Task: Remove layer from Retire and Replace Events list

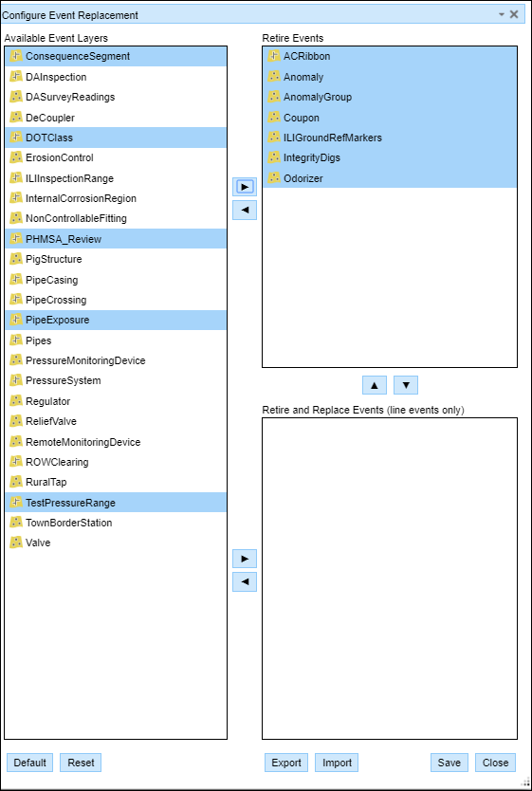Action: tap(245, 581)
